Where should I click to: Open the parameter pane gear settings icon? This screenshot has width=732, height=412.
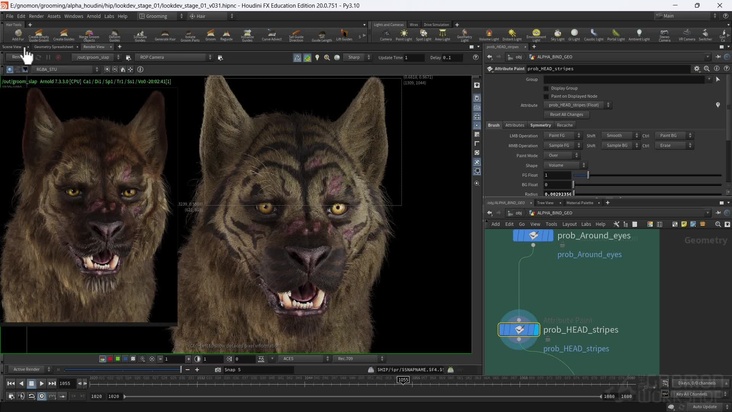click(x=697, y=69)
